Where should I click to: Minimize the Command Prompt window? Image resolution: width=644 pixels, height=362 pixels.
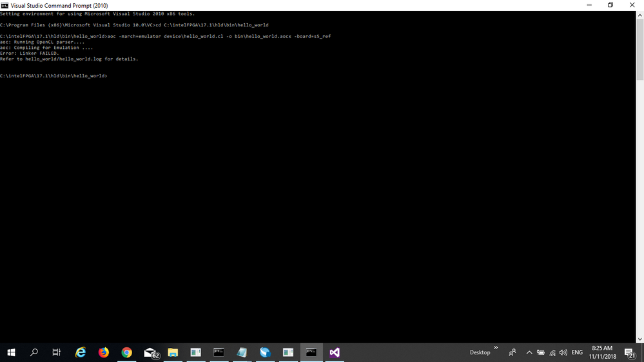point(589,5)
